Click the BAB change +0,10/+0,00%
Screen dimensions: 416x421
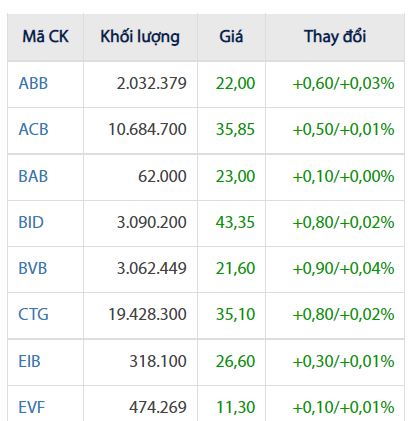coord(343,176)
